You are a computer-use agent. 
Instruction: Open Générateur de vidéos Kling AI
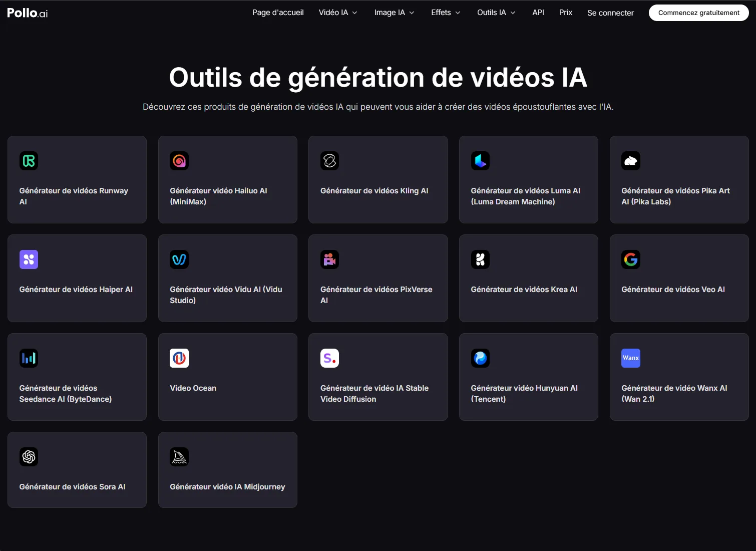tap(374, 191)
